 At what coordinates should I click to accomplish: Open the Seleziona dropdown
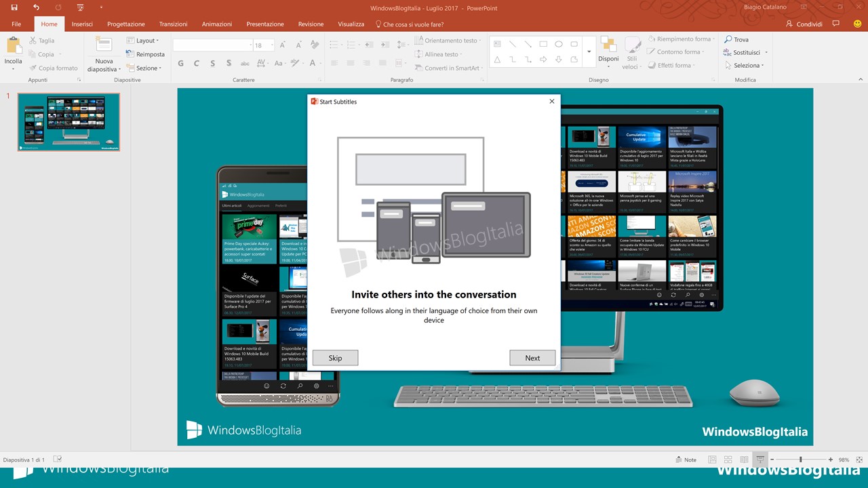[x=744, y=65]
